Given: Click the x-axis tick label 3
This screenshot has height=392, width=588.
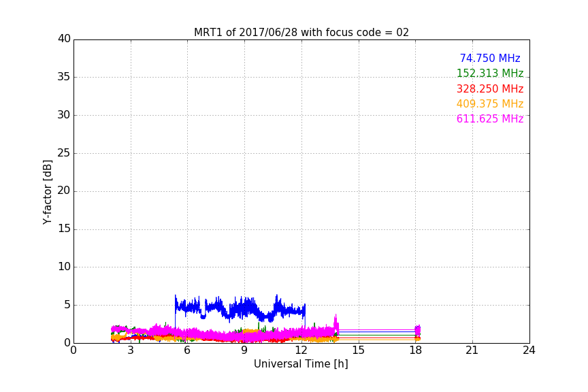Looking at the screenshot, I should point(131,350).
